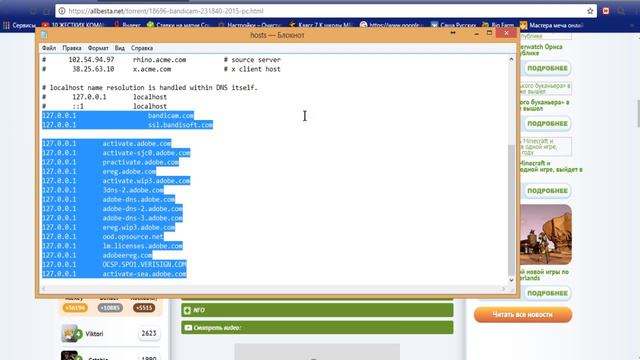Open the Minecraft news headline link
This screenshot has width=640, height=360.
(x=551, y=166)
